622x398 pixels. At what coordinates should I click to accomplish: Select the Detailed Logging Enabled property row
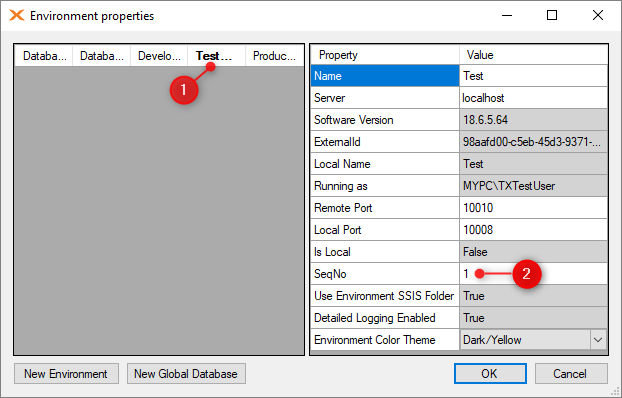tap(459, 318)
